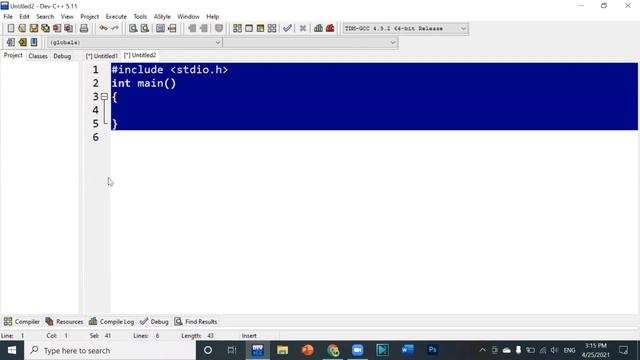Open the (globals) scope dropdown
The width and height of the screenshot is (640, 360).
pos(135,42)
